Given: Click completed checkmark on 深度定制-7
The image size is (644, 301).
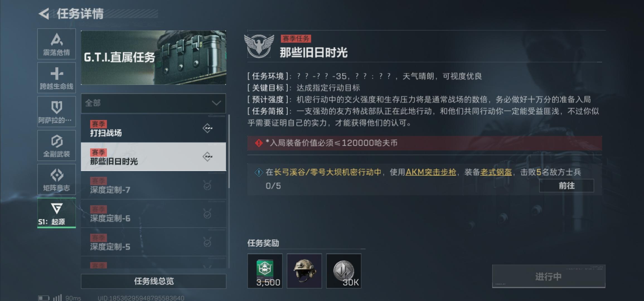Looking at the screenshot, I should tap(207, 186).
